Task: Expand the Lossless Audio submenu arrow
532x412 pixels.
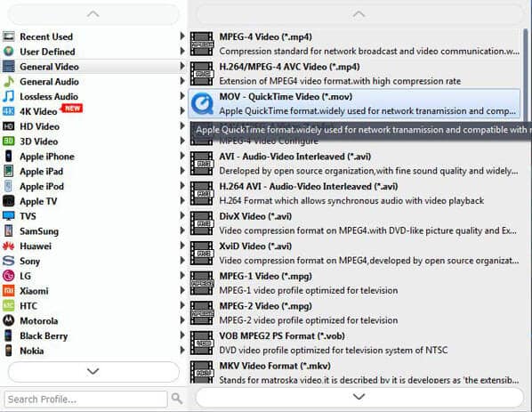Action: tap(182, 96)
